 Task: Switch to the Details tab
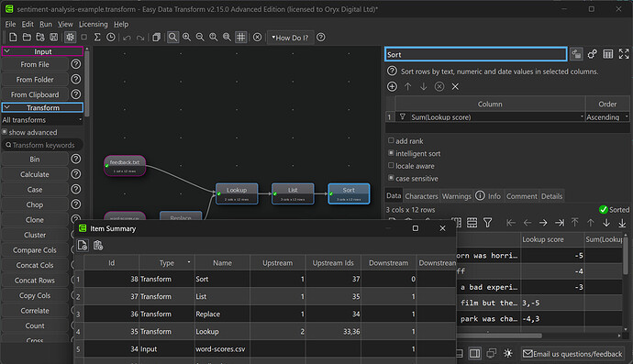(551, 196)
